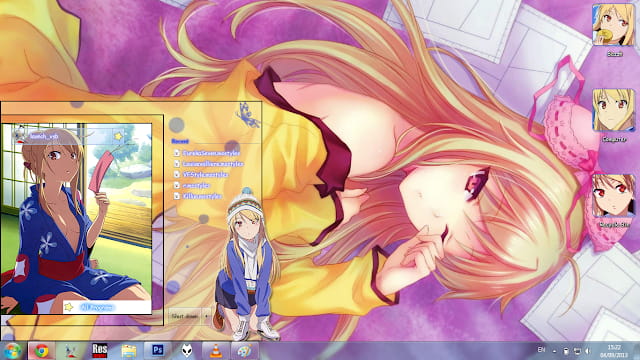Open the top desktop icon, girl eating
640x360 pixels.
[x=613, y=30]
